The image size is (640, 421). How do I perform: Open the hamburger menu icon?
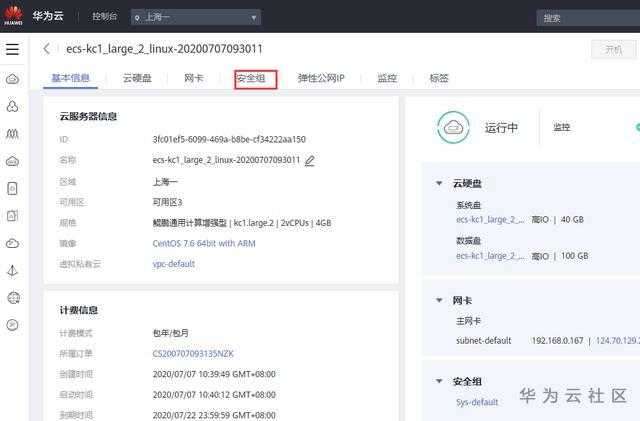[x=12, y=49]
